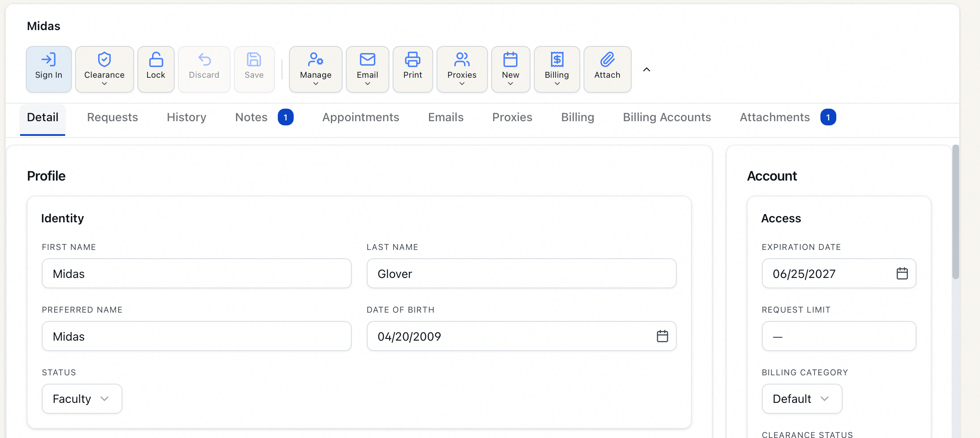
Task: Click the Expiration Date field
Action: 839,273
